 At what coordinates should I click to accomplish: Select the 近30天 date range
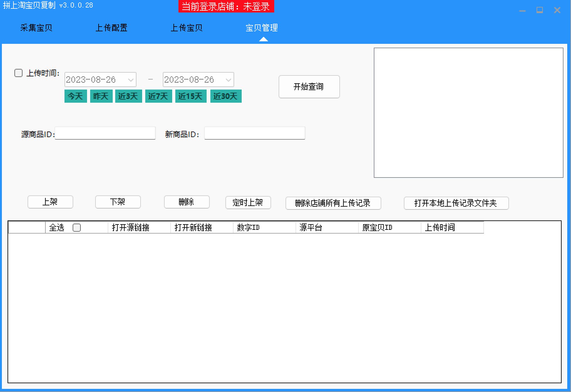coord(226,96)
